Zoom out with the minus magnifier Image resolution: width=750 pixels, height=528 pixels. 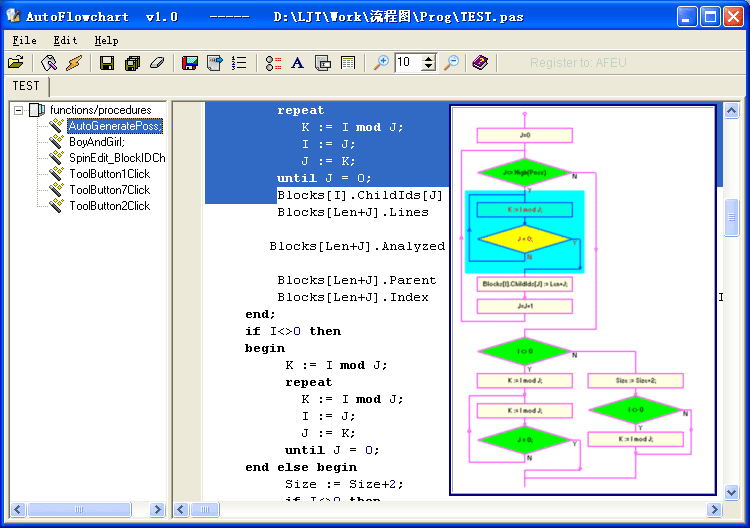pyautogui.click(x=452, y=63)
